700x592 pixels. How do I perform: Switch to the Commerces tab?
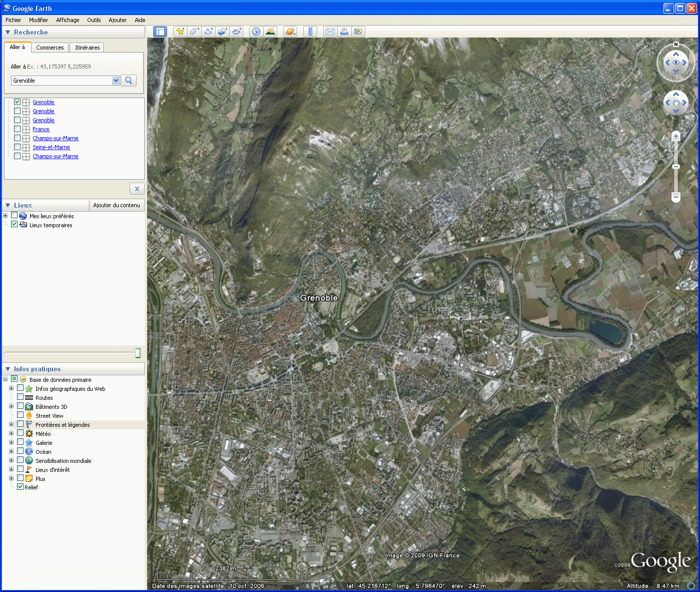click(50, 48)
